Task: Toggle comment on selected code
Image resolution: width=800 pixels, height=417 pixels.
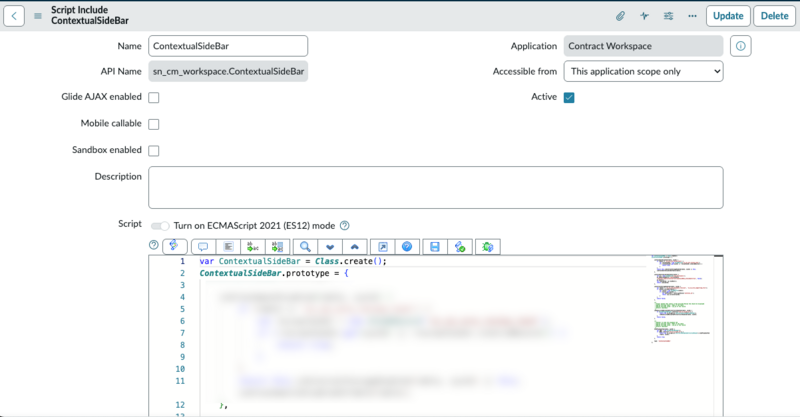Action: pos(203,247)
